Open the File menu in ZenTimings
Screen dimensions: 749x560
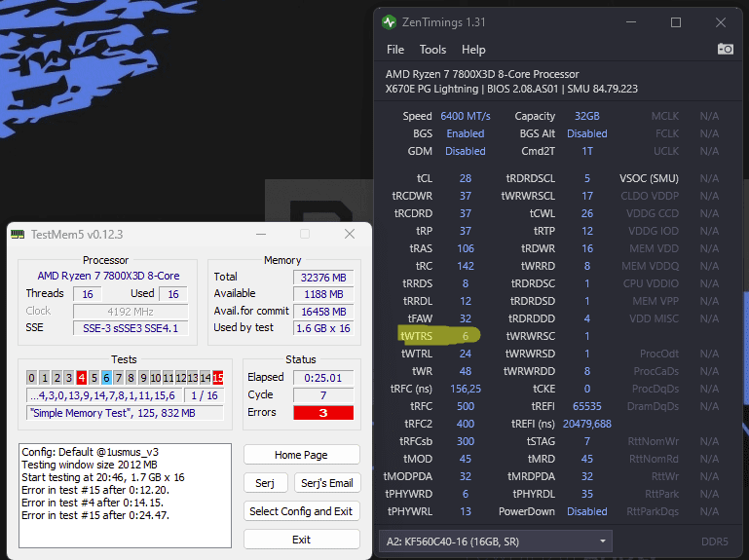point(395,50)
